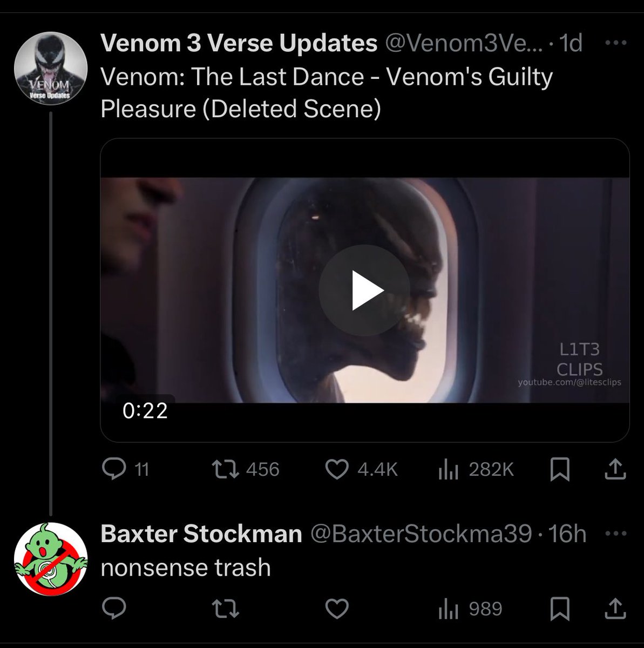
Task: View analytics showing 282K views
Action: [x=475, y=469]
